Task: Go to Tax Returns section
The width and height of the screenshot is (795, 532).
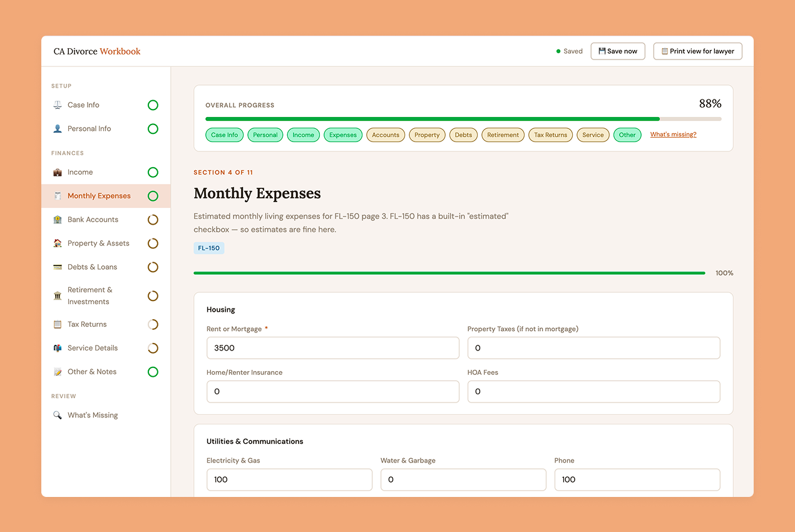Action: click(x=106, y=324)
